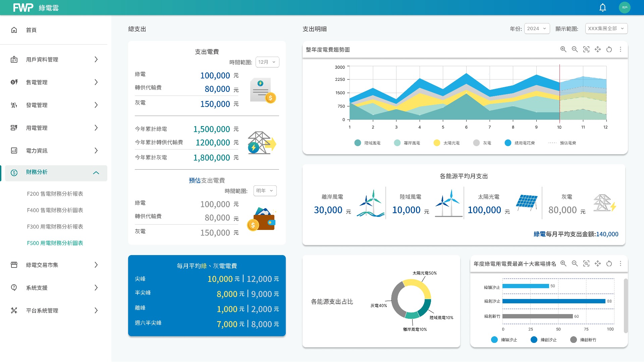Image resolution: width=644 pixels, height=362 pixels.
Task: Go to 首頁 in the sidebar
Action: pos(31,30)
